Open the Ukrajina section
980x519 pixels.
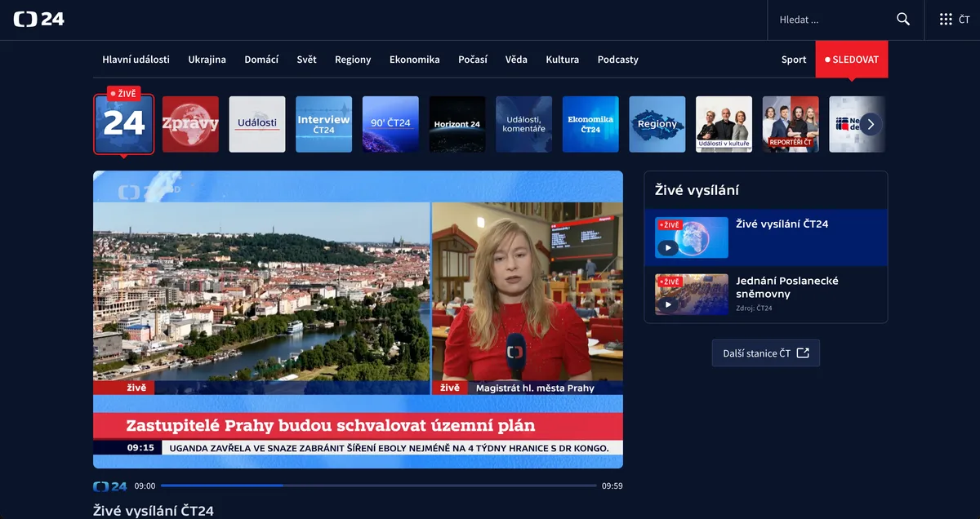207,60
